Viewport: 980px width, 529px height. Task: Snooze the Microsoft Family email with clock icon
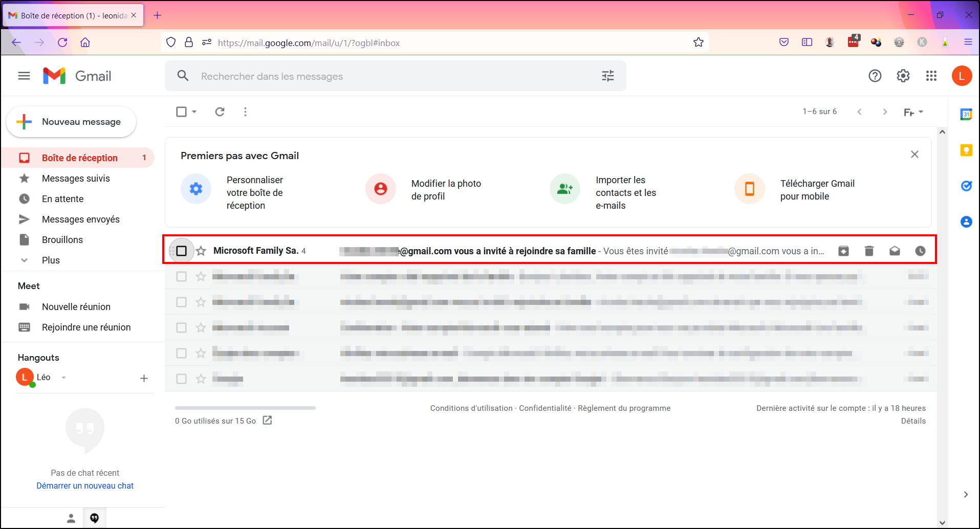pyautogui.click(x=920, y=251)
